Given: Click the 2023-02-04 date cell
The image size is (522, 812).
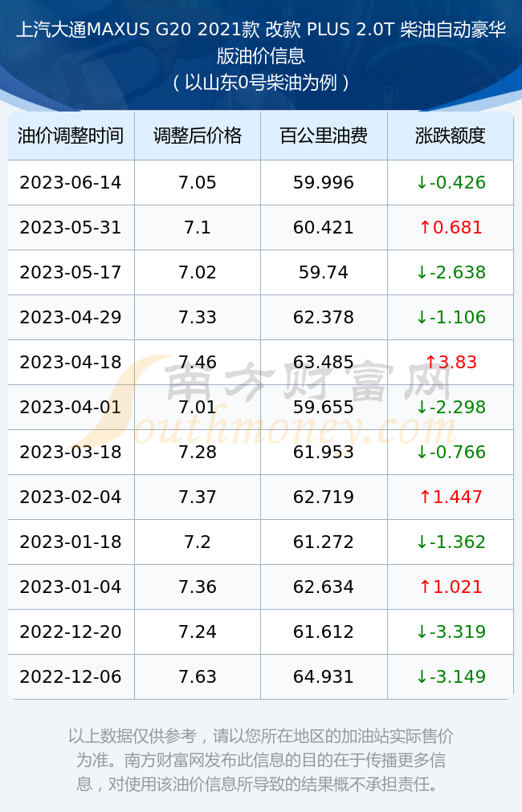Looking at the screenshot, I should pyautogui.click(x=71, y=497).
